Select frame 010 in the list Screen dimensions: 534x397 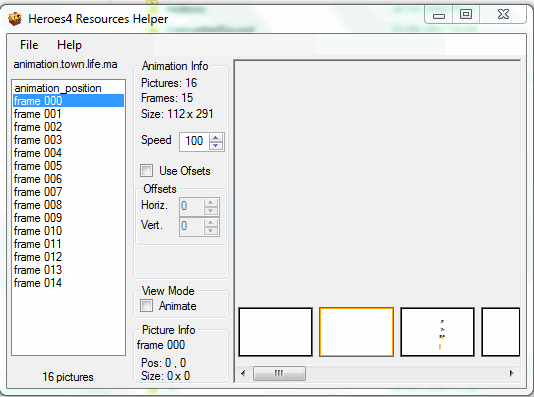(x=68, y=231)
